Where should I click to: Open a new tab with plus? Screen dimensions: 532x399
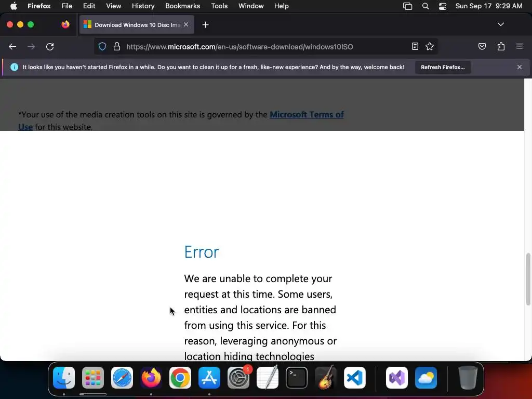click(x=205, y=25)
